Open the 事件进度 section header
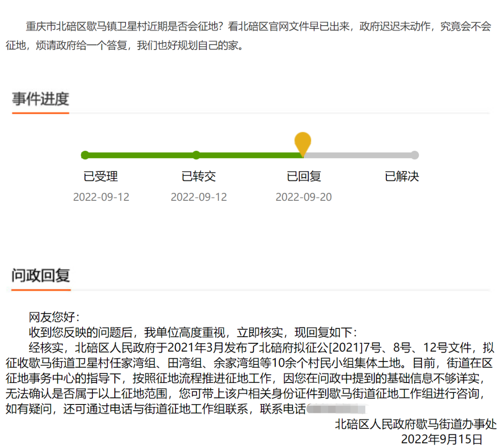Screen dimensions: 504x447 click(40, 98)
